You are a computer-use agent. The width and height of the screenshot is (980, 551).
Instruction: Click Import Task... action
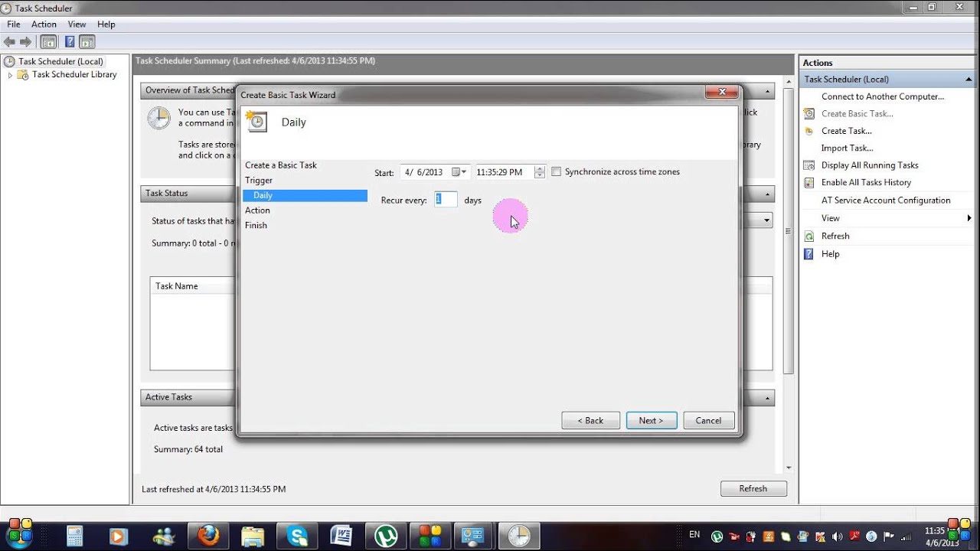click(x=847, y=148)
